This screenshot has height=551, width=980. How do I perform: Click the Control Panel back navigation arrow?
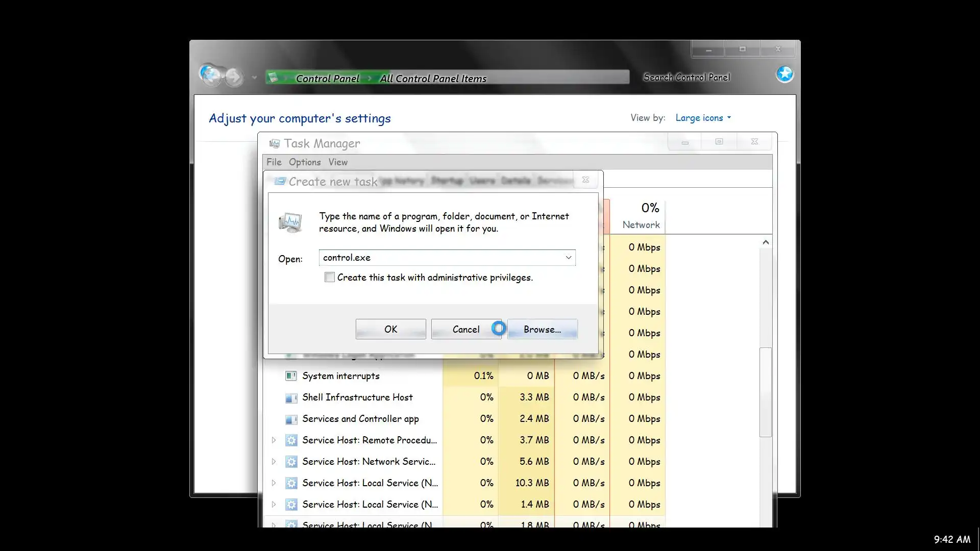pos(210,76)
